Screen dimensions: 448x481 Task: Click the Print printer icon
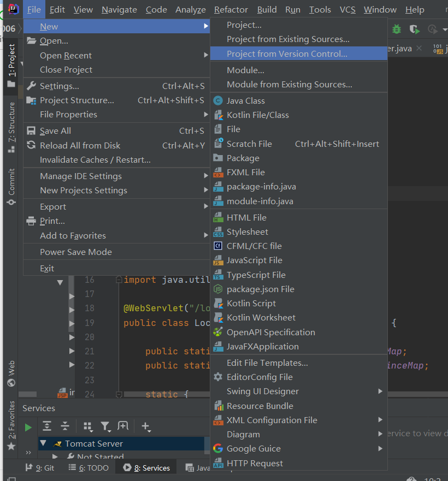pos(31,221)
